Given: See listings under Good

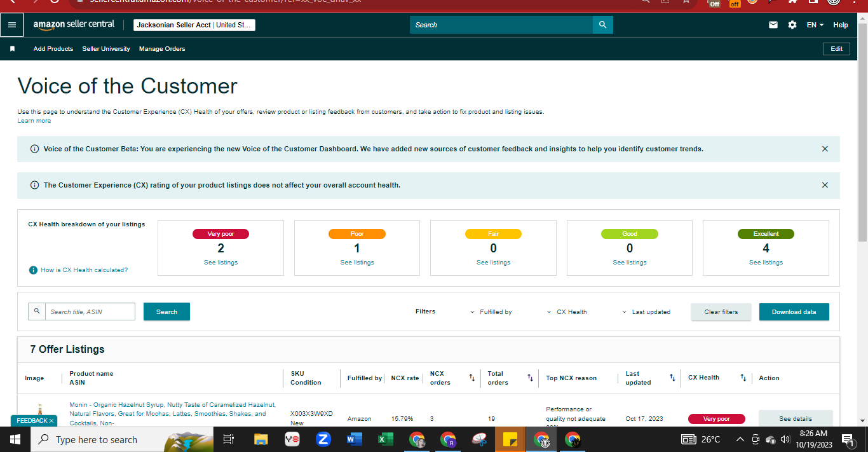Looking at the screenshot, I should (630, 263).
